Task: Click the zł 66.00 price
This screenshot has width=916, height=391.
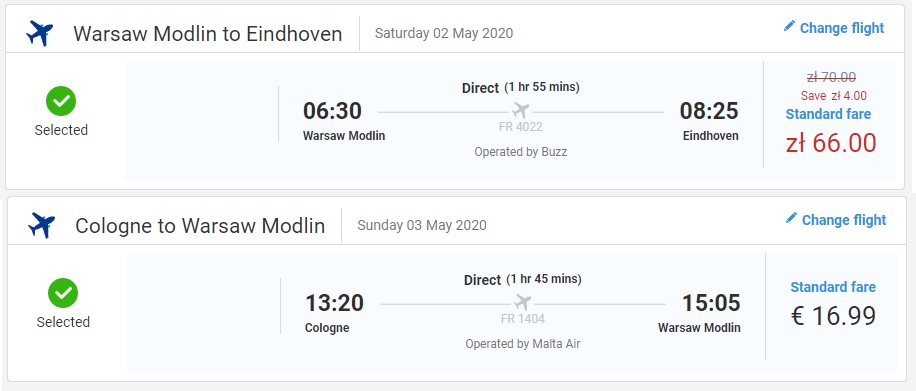Action: pos(831,143)
